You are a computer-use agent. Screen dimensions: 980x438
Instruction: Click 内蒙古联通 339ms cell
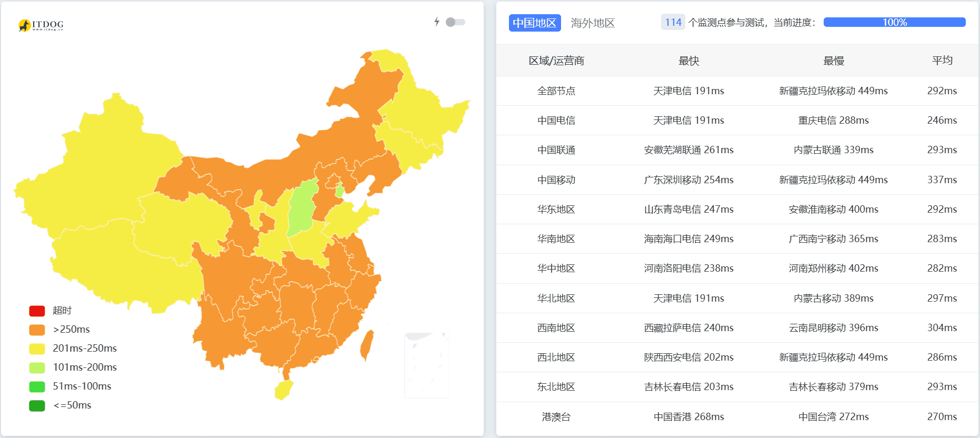pos(833,150)
